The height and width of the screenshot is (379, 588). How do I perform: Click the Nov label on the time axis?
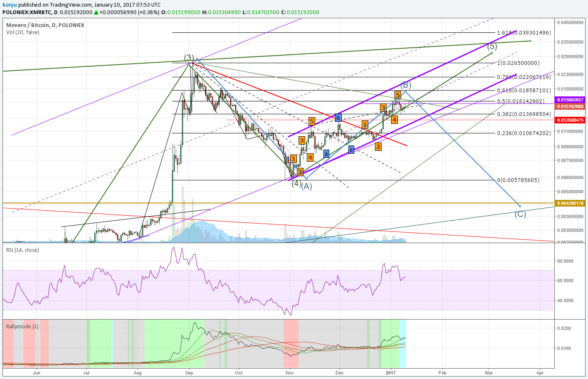290,373
